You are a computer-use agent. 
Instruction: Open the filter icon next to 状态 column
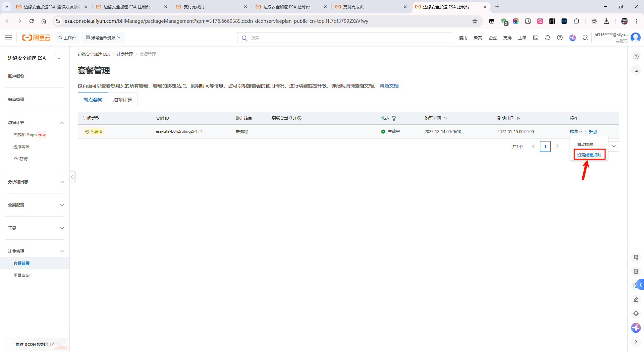coord(393,118)
